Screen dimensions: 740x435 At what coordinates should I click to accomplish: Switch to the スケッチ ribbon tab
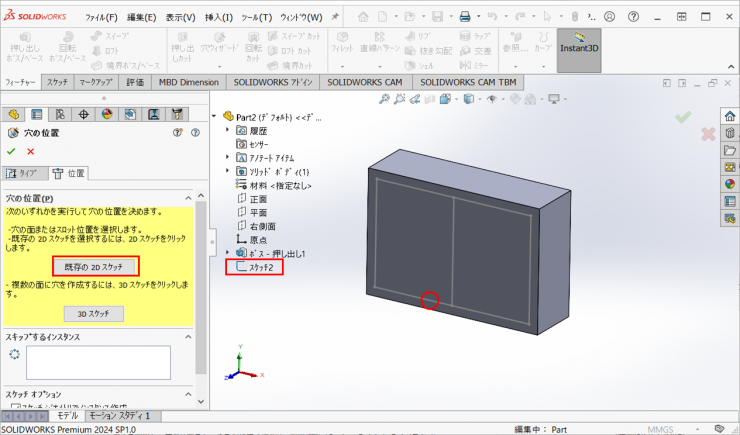[57, 82]
